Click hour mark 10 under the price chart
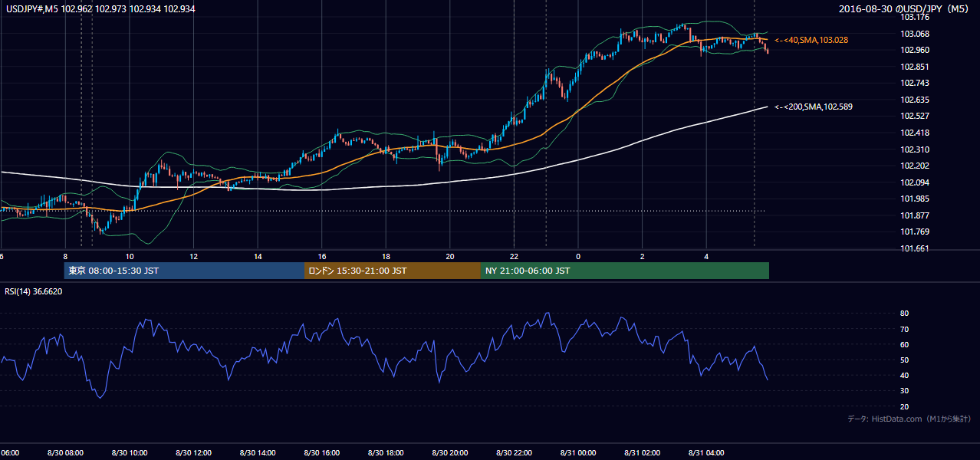 pyautogui.click(x=130, y=257)
